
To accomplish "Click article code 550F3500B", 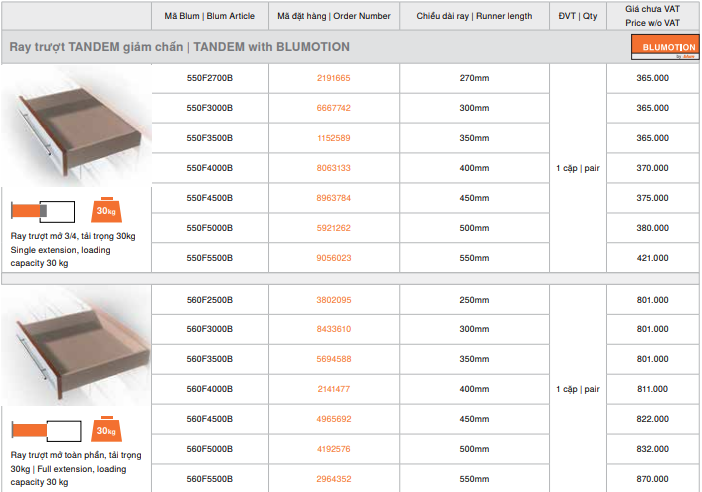I will tap(210, 138).
